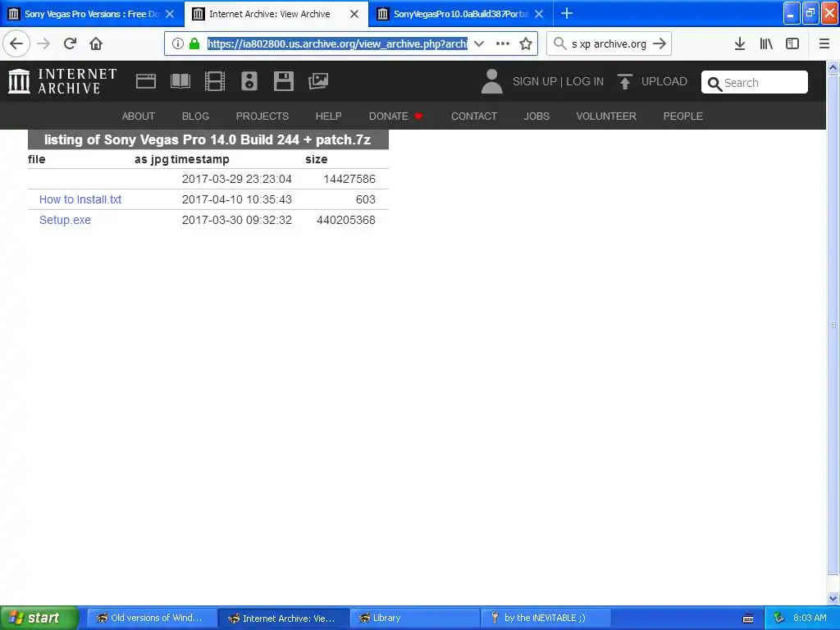
Task: Open the CONTACT menu item
Action: [474, 116]
